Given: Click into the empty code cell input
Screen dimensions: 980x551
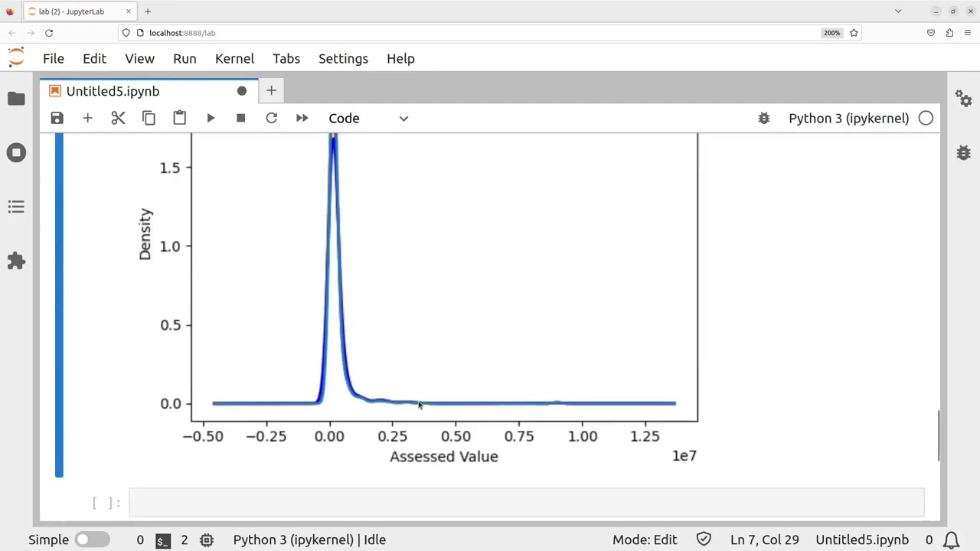Looking at the screenshot, I should pyautogui.click(x=526, y=503).
